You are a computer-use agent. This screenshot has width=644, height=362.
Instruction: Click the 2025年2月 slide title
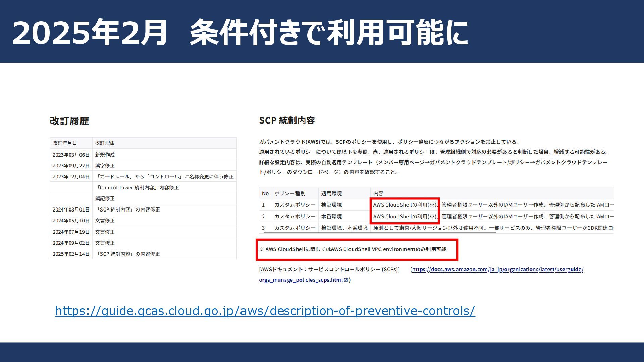(240, 33)
